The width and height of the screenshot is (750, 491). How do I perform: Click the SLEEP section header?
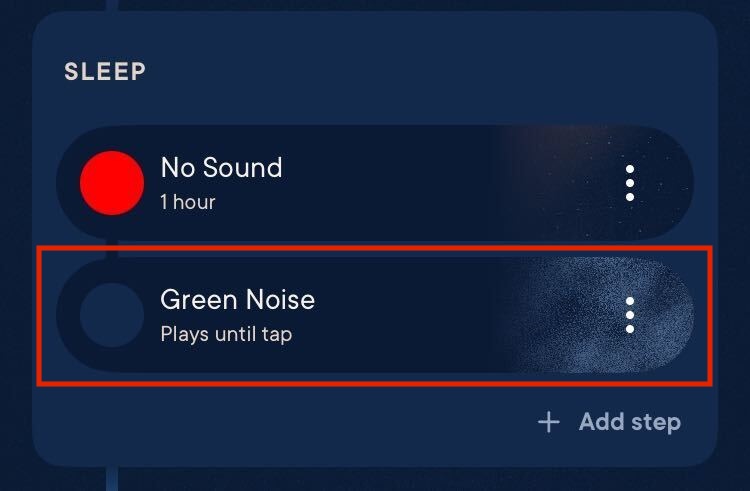(x=105, y=72)
